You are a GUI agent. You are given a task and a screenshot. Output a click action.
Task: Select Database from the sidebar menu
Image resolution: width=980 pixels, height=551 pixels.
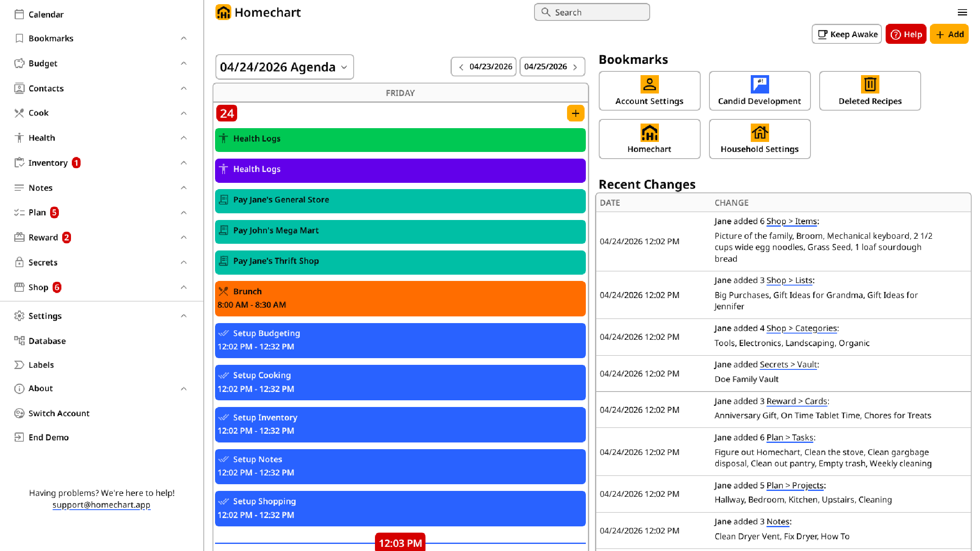point(47,341)
